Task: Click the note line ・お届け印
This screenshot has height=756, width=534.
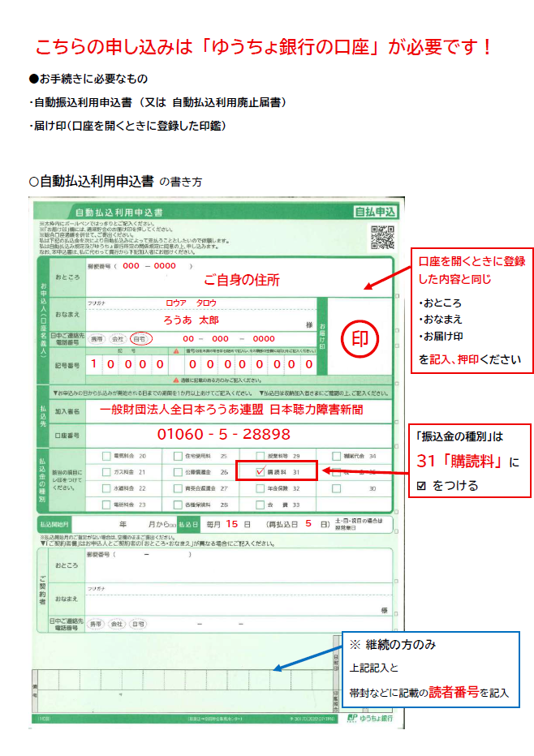Action: 441,337
